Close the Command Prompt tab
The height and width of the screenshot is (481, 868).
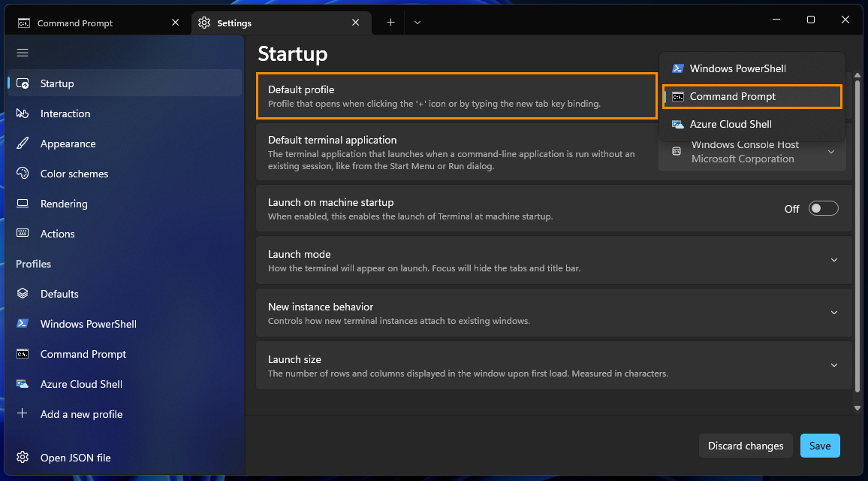(x=176, y=22)
